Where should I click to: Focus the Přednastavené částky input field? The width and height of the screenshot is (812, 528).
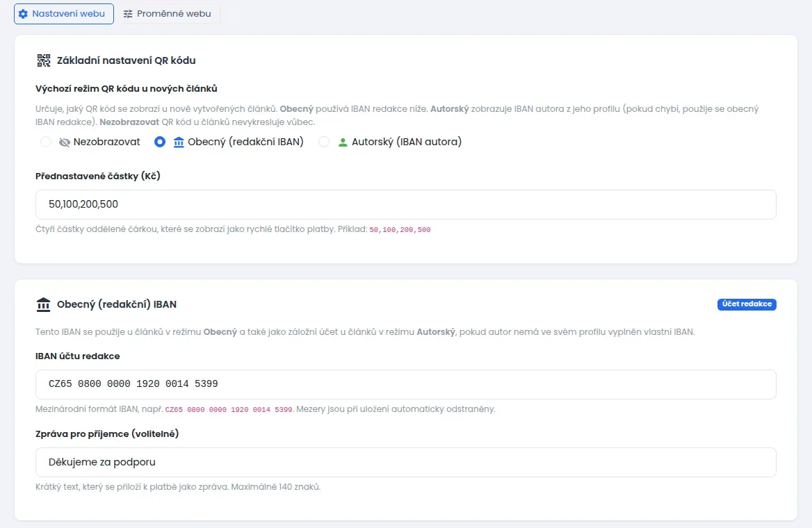[405, 204]
